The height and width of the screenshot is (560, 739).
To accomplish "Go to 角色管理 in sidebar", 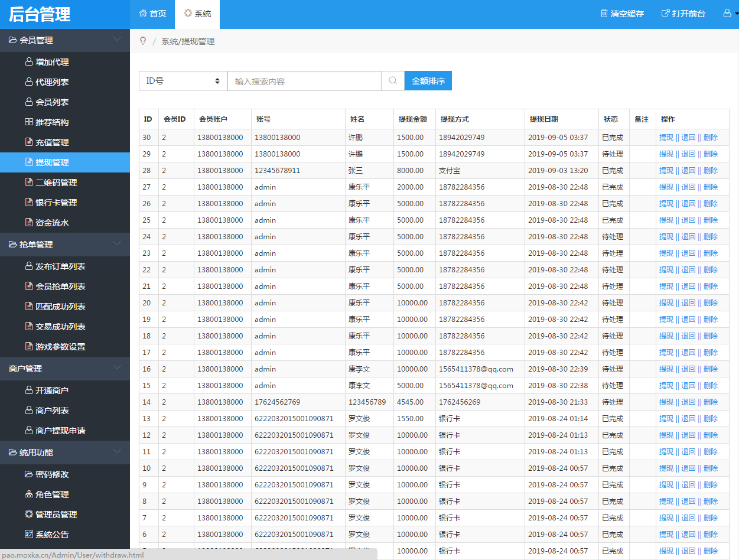I will tap(52, 494).
